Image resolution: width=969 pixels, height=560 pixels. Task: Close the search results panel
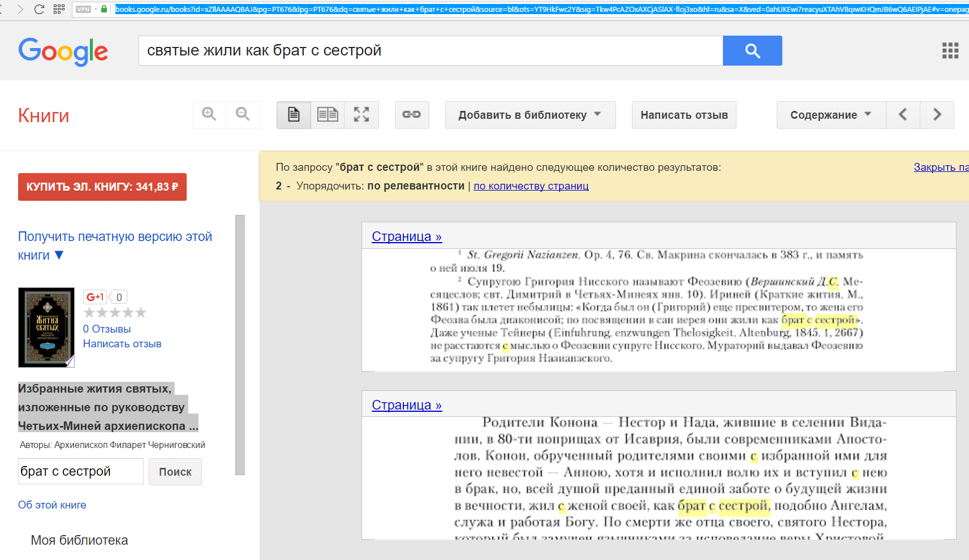(x=941, y=167)
